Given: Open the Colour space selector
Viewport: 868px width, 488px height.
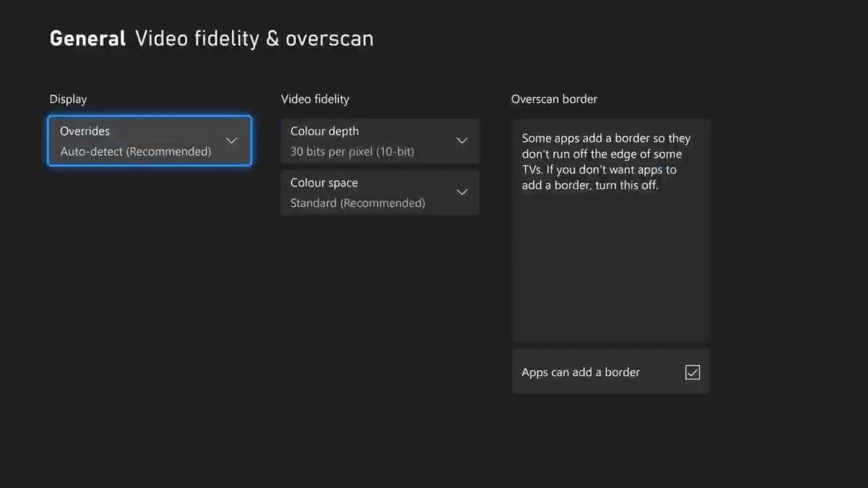Looking at the screenshot, I should [x=380, y=192].
